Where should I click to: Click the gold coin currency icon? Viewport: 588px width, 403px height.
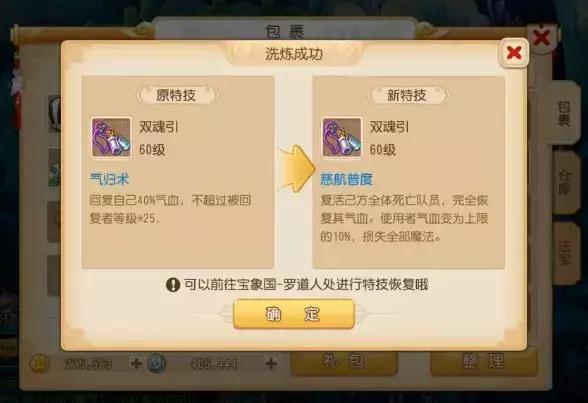click(x=39, y=363)
